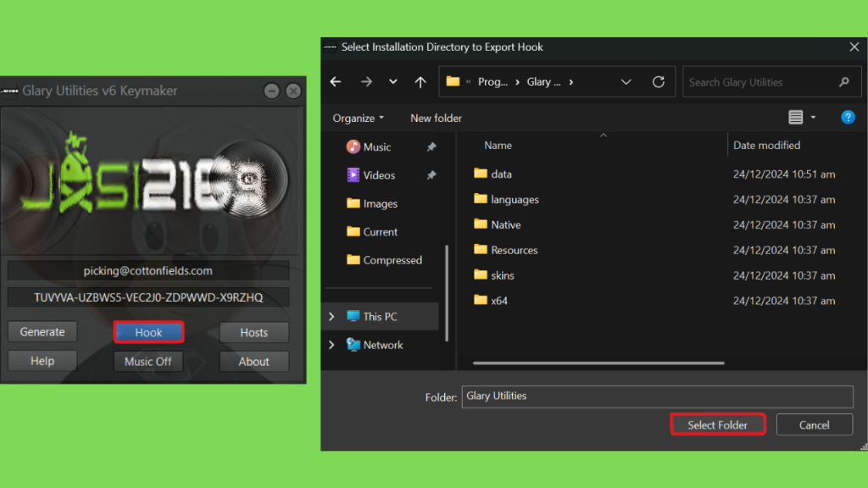Screen dimensions: 868x488
Task: Change the view layout icon
Action: [795, 117]
